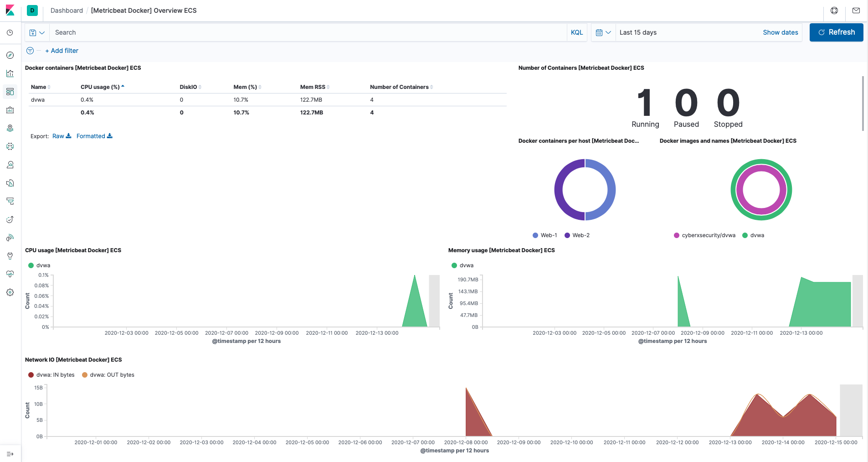Open the saved query dropdown menu

point(37,32)
